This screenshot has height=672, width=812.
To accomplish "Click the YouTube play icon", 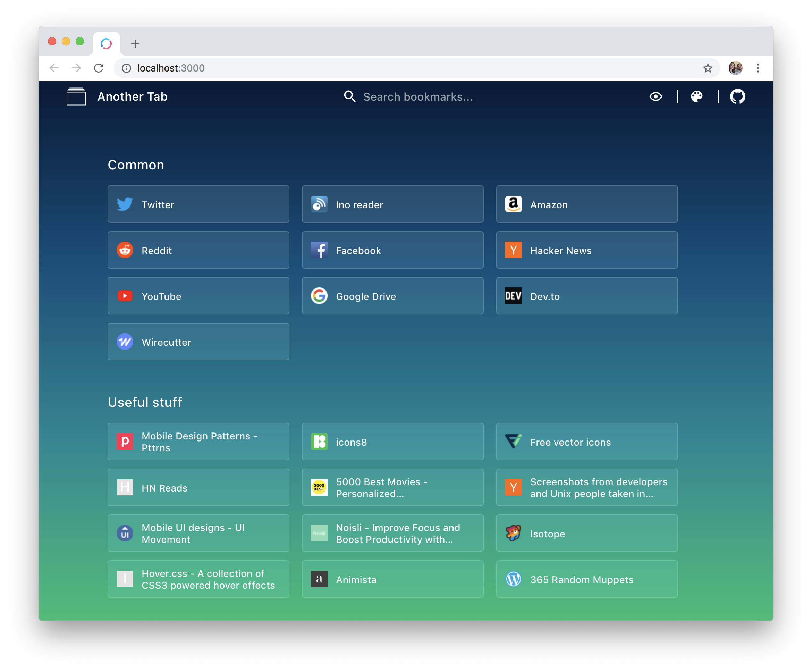I will (125, 296).
